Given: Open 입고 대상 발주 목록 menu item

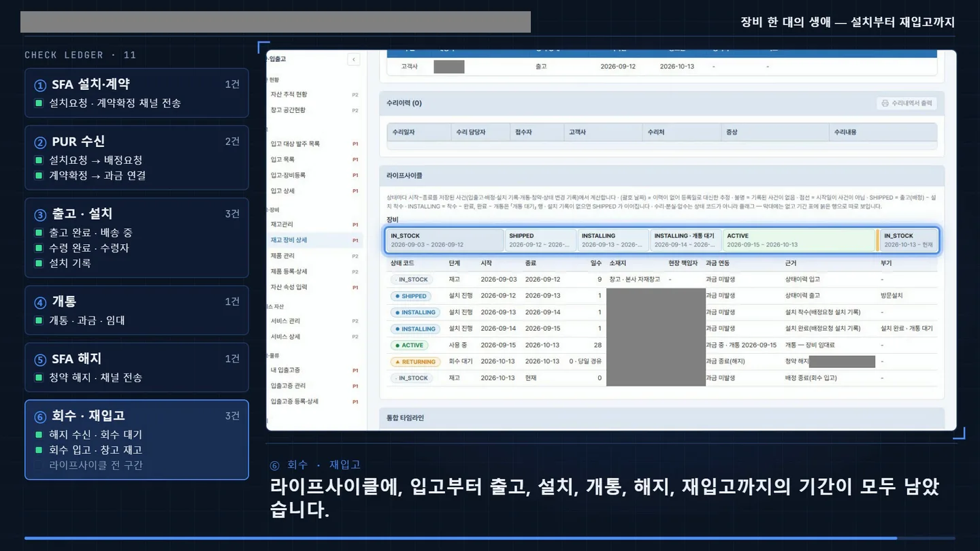Looking at the screenshot, I should coord(295,144).
